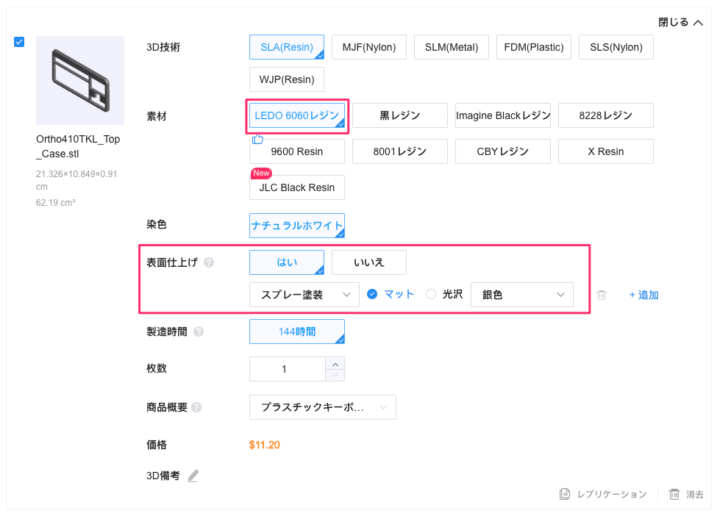Image resolution: width=720 pixels, height=516 pixels.
Task: Click the edit pencil icon beside 3D備考
Action: pos(193,476)
